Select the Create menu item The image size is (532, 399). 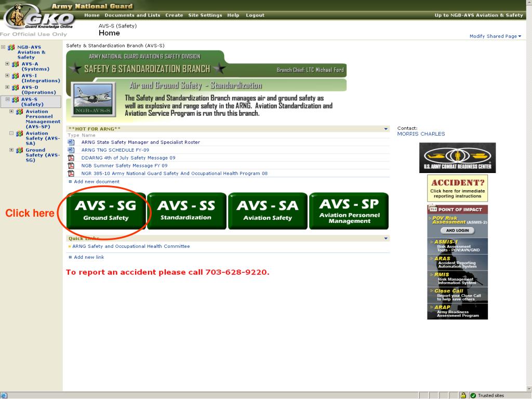[x=174, y=15]
